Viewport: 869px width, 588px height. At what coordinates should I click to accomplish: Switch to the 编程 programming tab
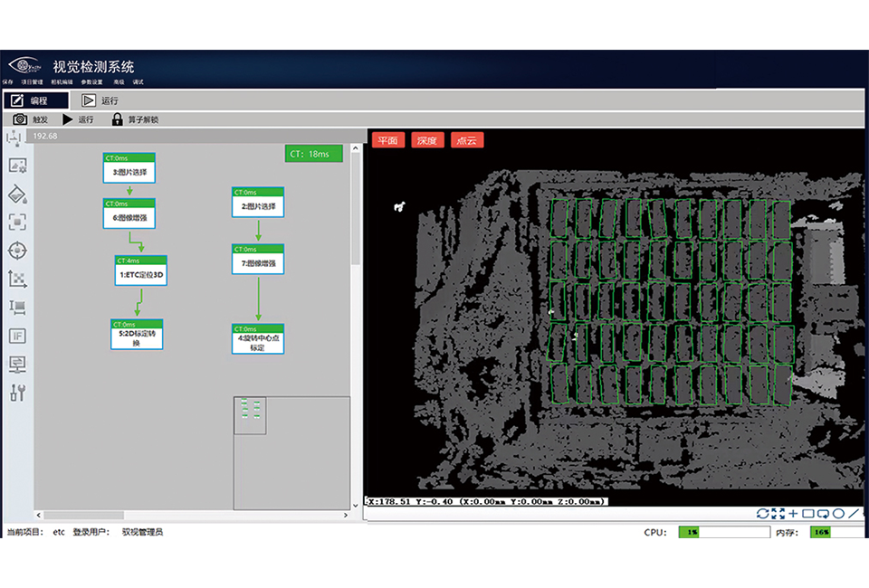click(36, 100)
